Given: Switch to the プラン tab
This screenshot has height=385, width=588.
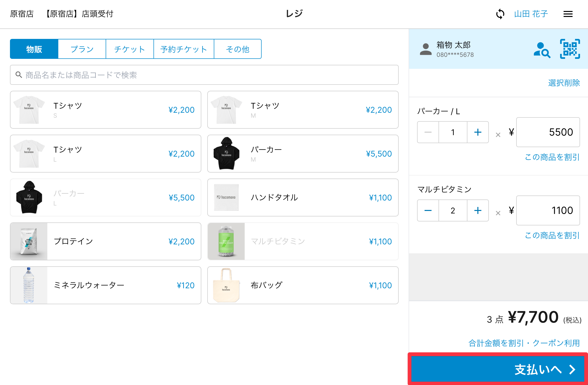Looking at the screenshot, I should tap(82, 49).
